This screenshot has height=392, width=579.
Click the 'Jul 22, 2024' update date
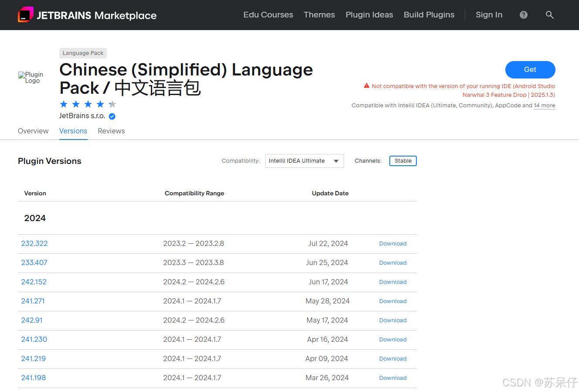pyautogui.click(x=328, y=243)
